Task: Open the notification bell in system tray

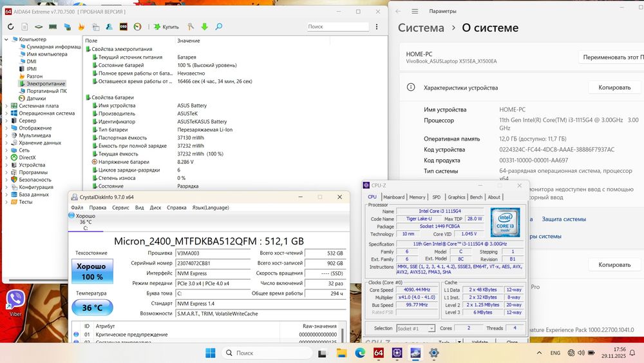Action: [x=632, y=353]
